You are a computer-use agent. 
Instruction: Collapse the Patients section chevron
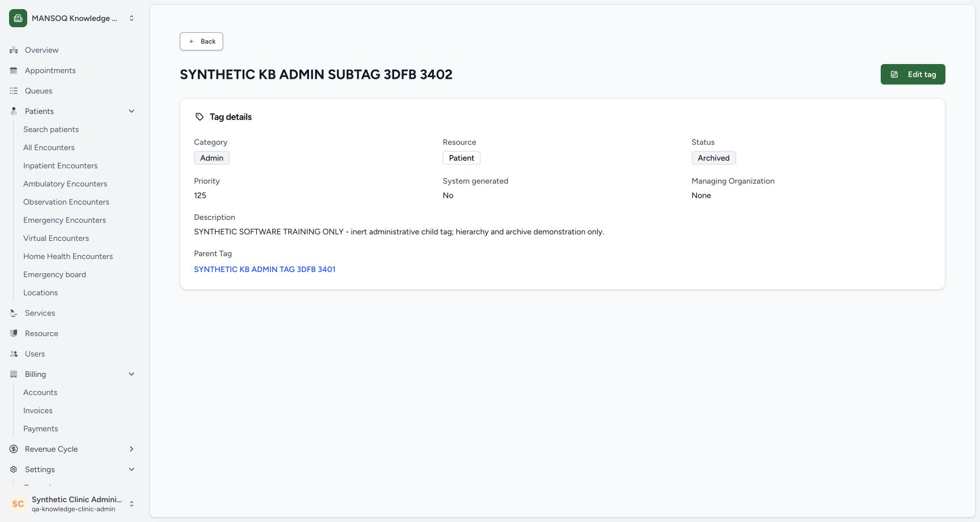[x=132, y=111]
